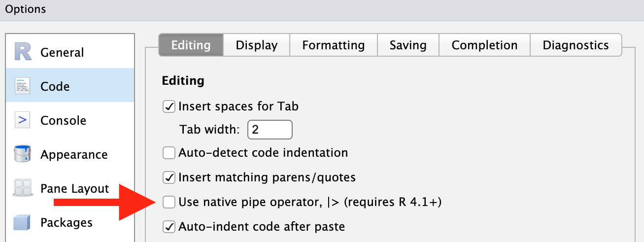644x242 pixels.
Task: Open the Packages box icon
Action: [23, 222]
